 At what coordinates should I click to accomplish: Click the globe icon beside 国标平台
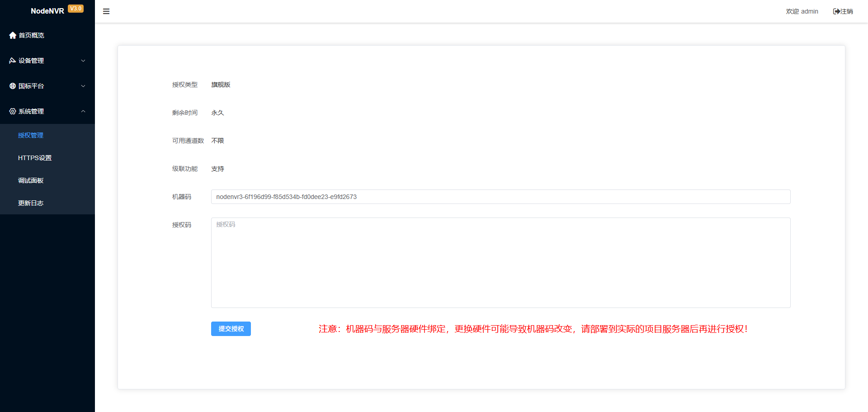(13, 86)
